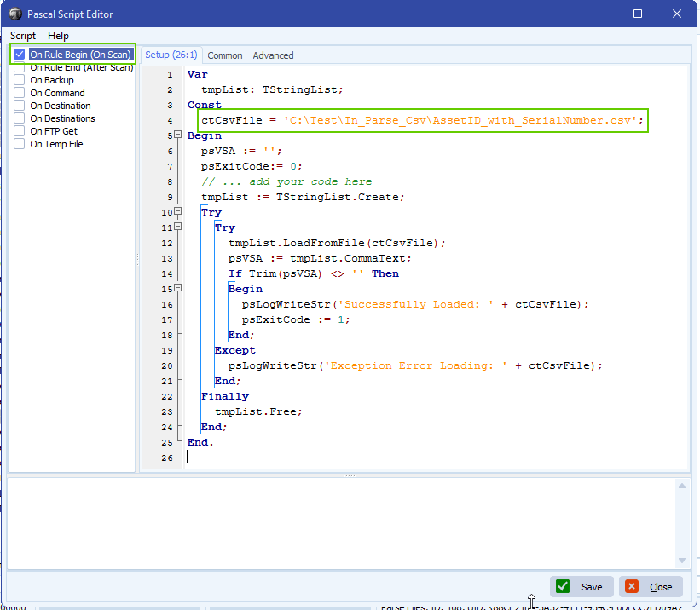The height and width of the screenshot is (610, 700).
Task: Check the On Backup checkbox
Action: click(x=18, y=79)
